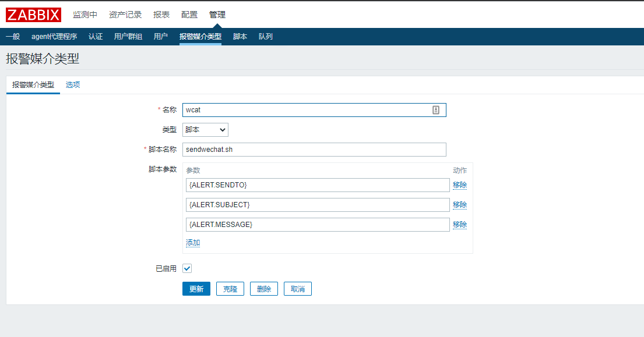Toggle the 已启用 checkbox
The width and height of the screenshot is (644, 337).
point(187,268)
